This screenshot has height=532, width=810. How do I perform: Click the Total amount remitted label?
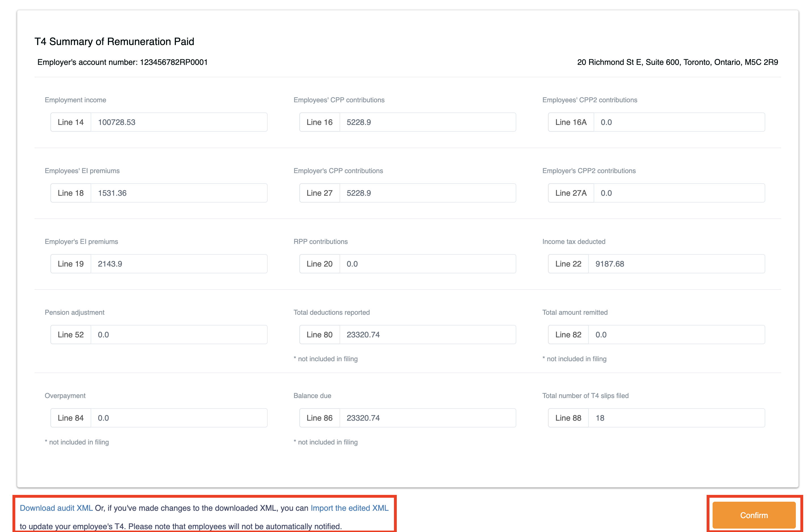point(575,312)
